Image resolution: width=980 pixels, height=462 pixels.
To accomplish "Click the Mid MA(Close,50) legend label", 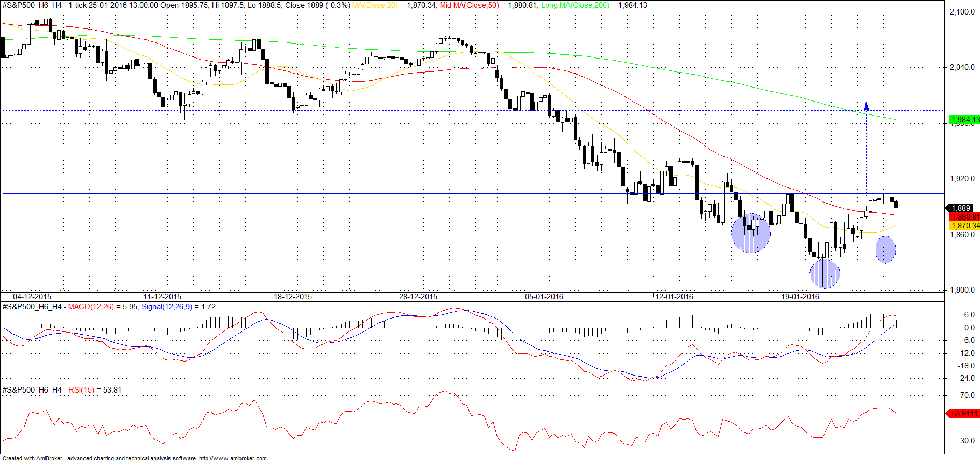I will click(x=469, y=5).
